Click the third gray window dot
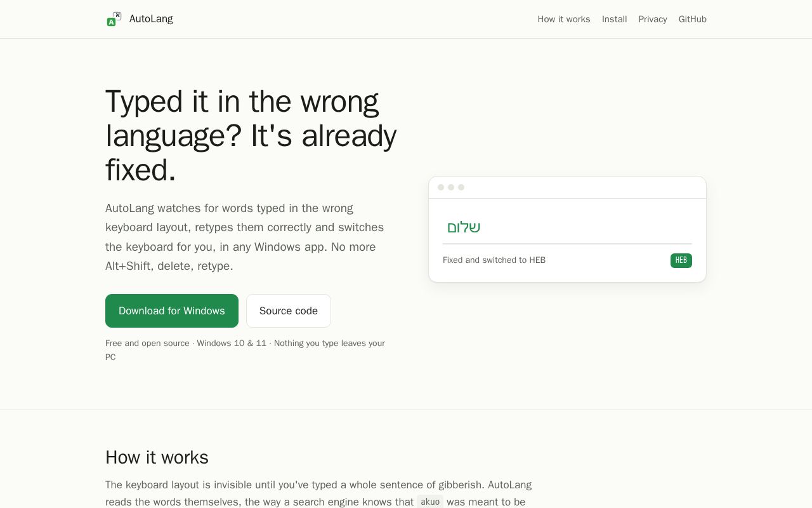The height and width of the screenshot is (508, 812). click(x=461, y=187)
